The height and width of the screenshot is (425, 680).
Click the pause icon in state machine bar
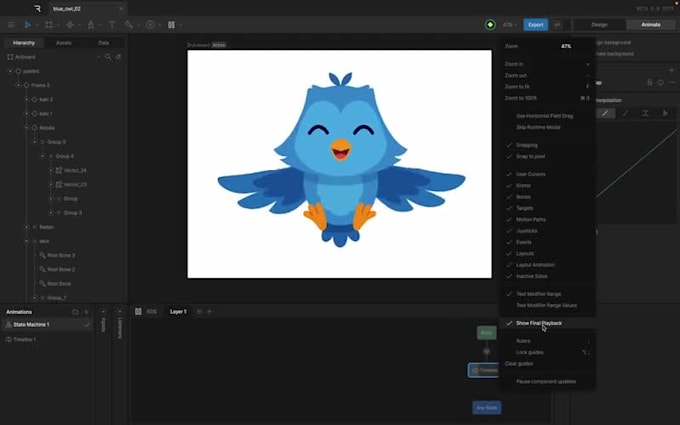[138, 311]
